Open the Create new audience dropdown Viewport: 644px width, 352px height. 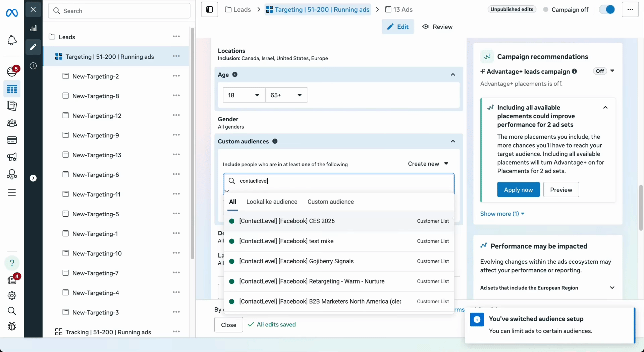point(428,164)
